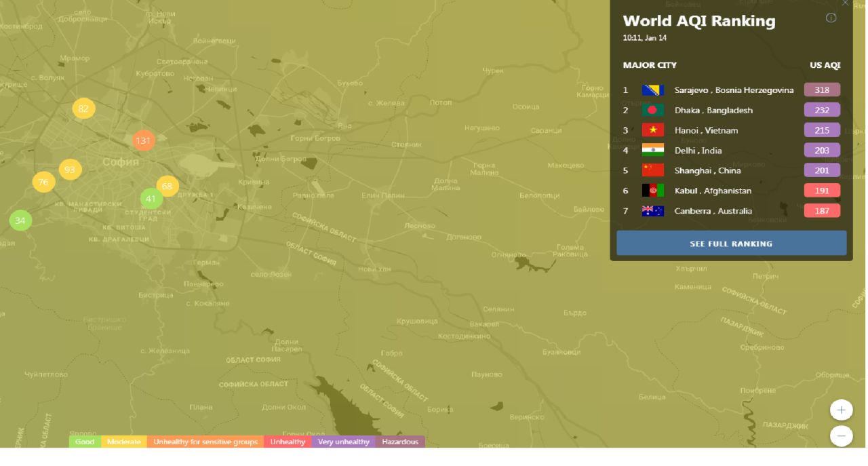The image size is (868, 466).
Task: Click the info icon in ranking panel
Action: [831, 18]
